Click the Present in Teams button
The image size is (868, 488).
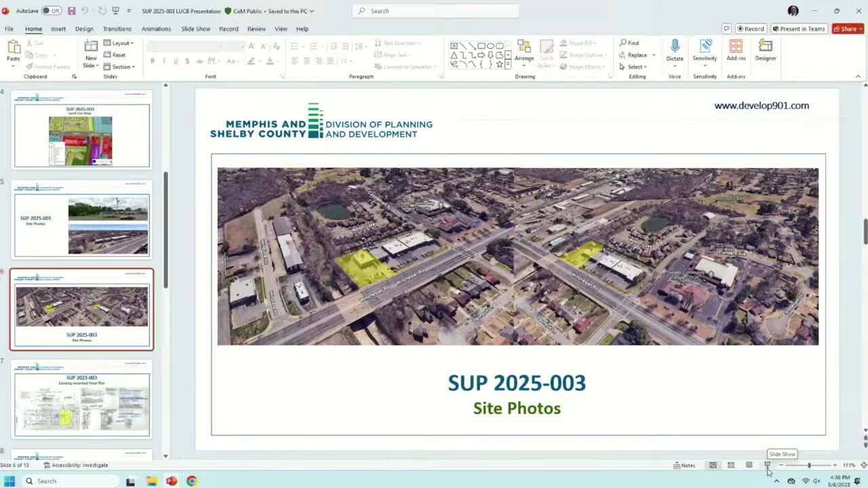[798, 28]
